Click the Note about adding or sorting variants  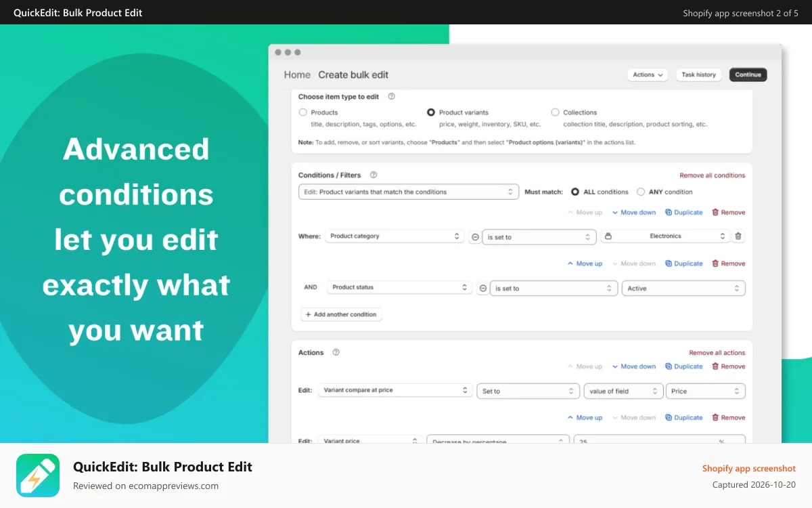467,142
